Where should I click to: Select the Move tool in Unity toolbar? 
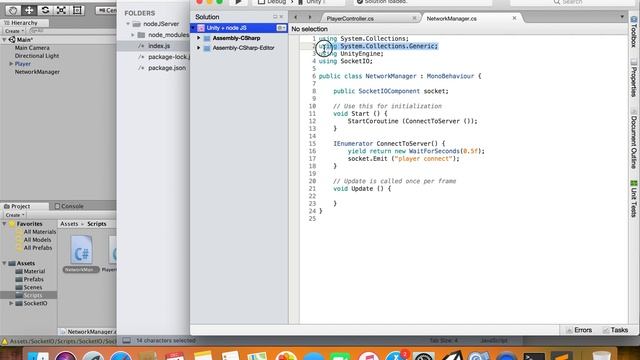29,10
